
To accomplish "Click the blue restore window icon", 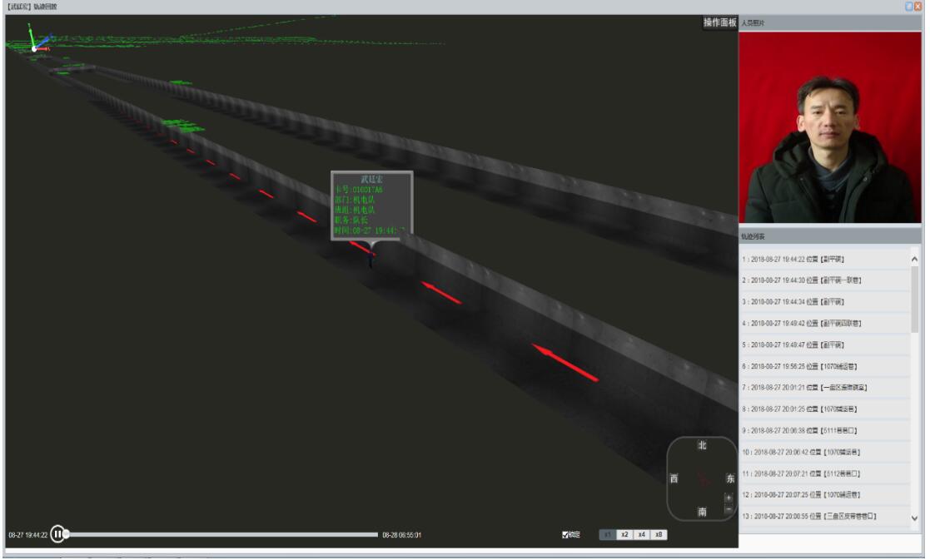I will [908, 6].
